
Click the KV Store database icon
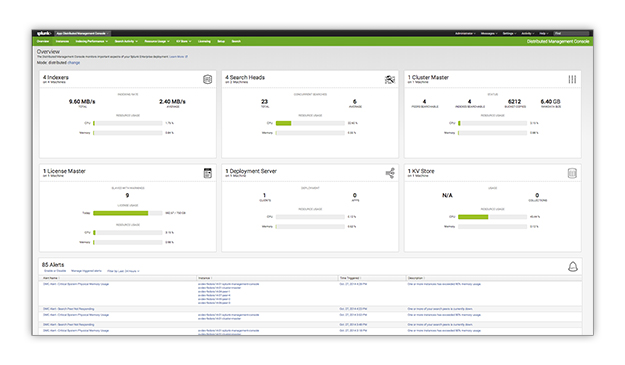click(x=572, y=173)
